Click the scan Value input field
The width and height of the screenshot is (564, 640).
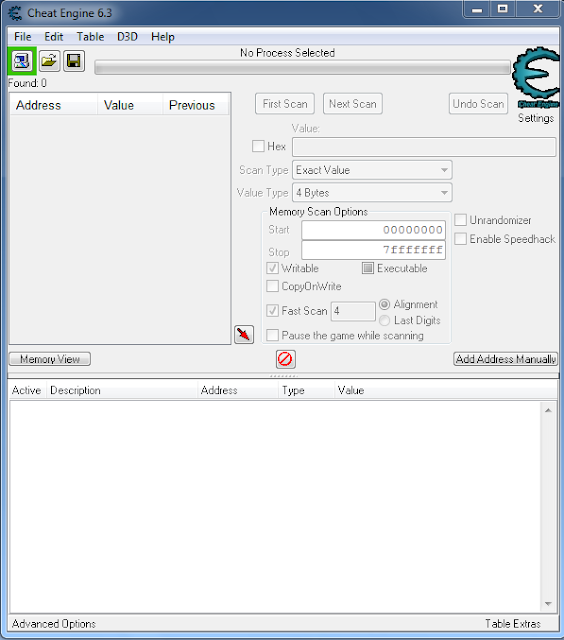[424, 147]
